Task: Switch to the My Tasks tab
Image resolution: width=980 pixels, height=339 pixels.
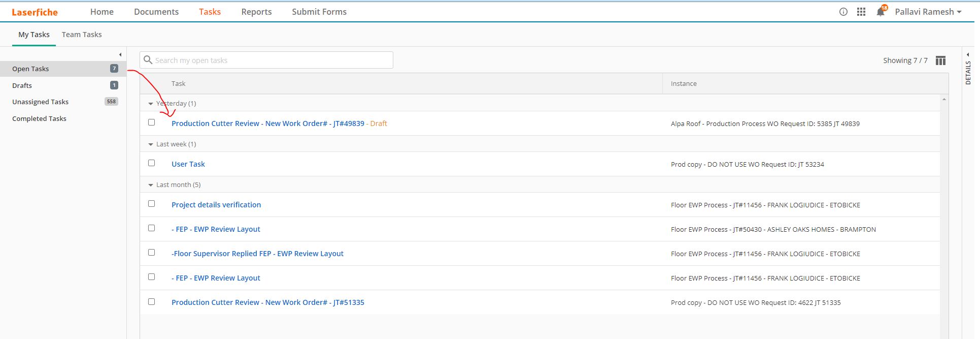Action: 34,35
